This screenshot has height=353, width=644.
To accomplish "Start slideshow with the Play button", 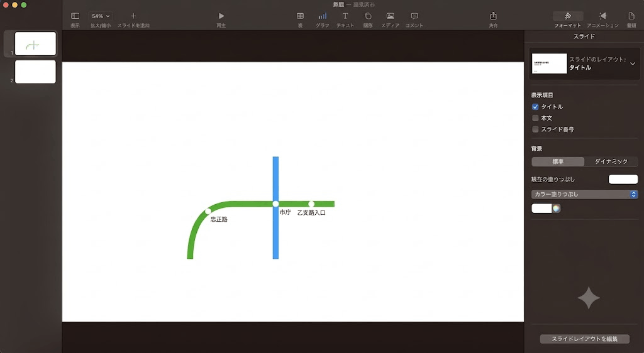I will 221,16.
